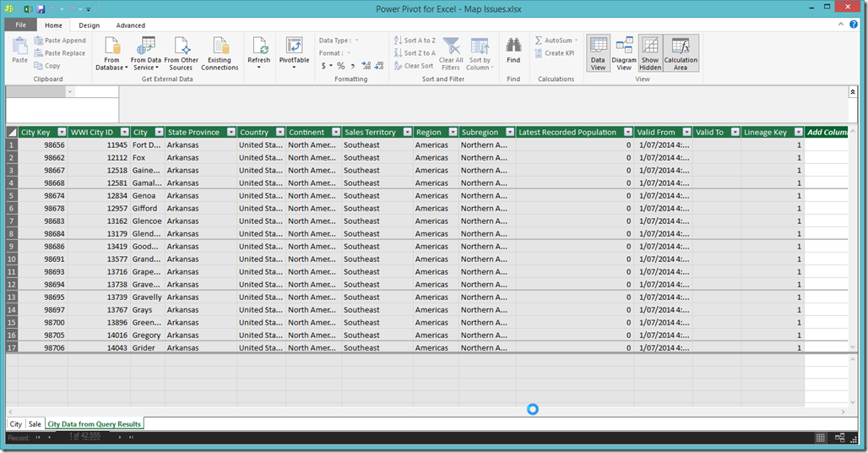
Task: Click the Add Column header
Action: (x=827, y=133)
